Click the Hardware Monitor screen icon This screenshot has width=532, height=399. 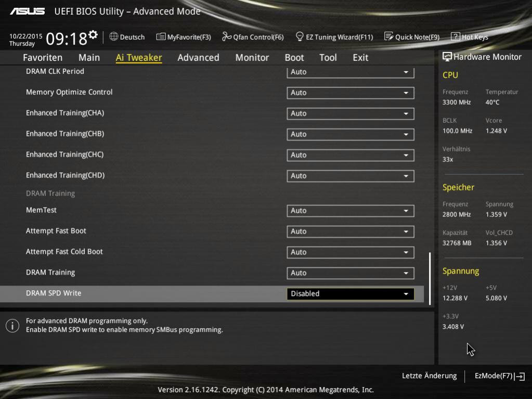click(x=447, y=57)
